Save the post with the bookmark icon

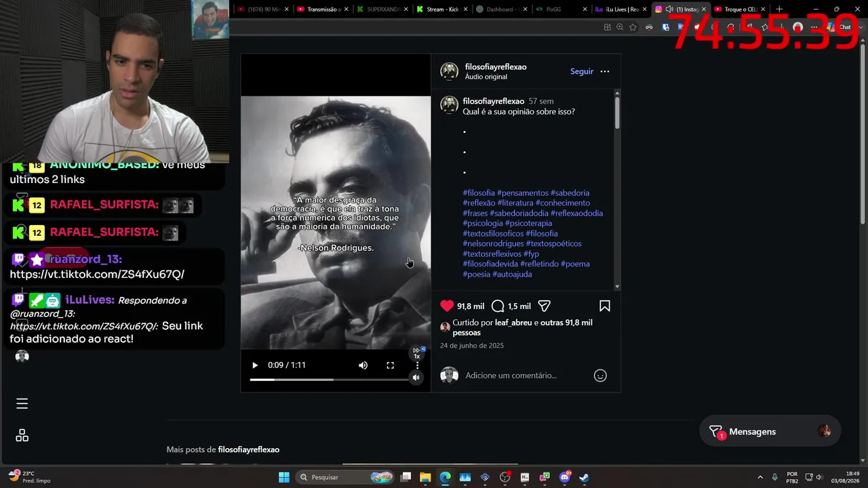point(605,306)
